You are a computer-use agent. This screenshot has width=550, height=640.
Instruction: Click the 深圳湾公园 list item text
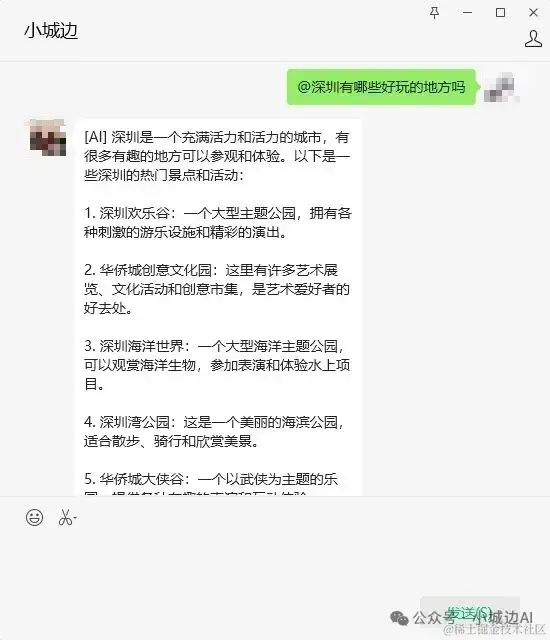(214, 431)
